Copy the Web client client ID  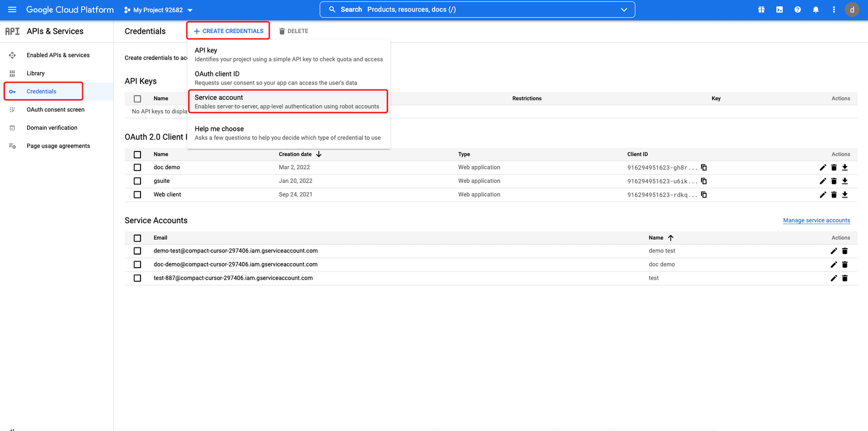click(x=704, y=194)
